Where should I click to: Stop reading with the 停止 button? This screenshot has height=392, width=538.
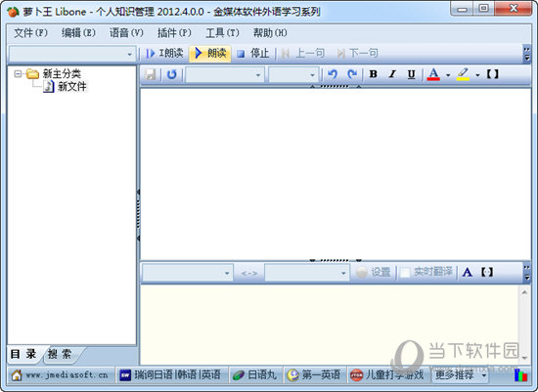(253, 54)
